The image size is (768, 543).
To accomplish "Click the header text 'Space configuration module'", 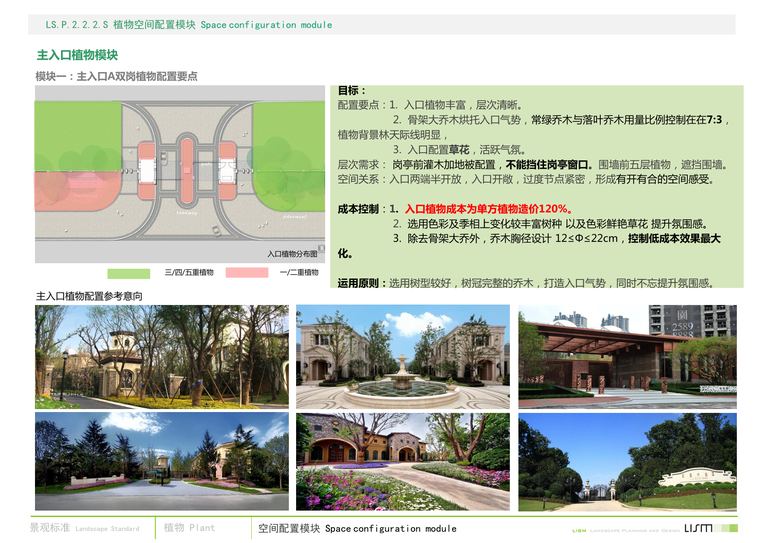I will (266, 24).
